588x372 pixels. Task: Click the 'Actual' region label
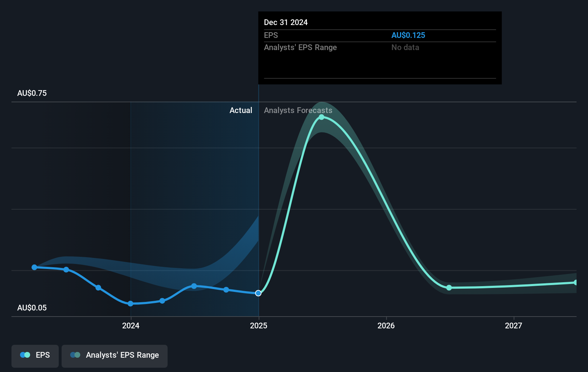click(241, 110)
